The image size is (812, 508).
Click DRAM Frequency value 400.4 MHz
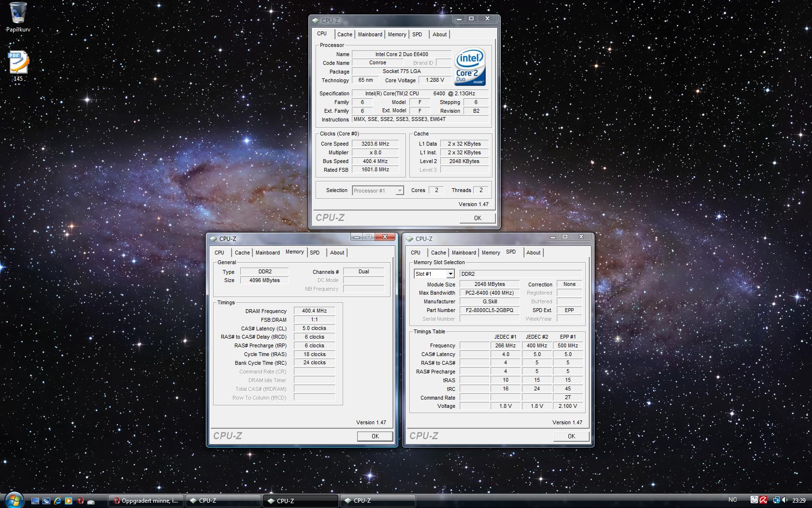click(314, 311)
